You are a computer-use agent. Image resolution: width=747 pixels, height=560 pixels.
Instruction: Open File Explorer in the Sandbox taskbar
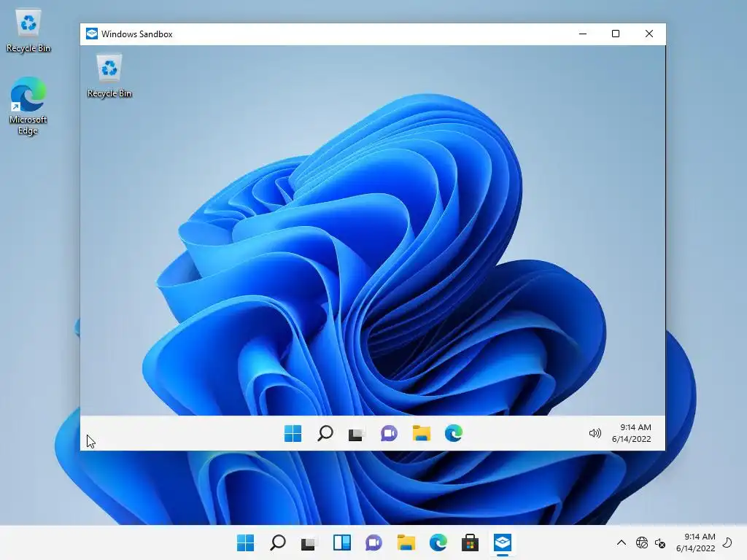tap(421, 433)
